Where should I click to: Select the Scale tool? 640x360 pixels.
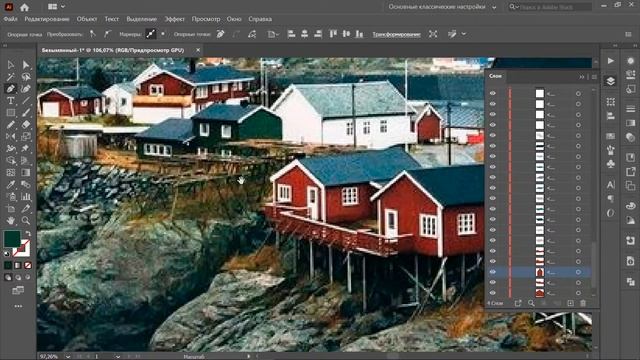point(26,136)
